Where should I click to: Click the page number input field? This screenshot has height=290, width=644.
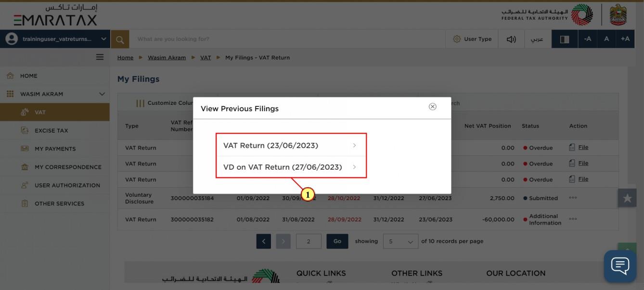click(x=309, y=241)
